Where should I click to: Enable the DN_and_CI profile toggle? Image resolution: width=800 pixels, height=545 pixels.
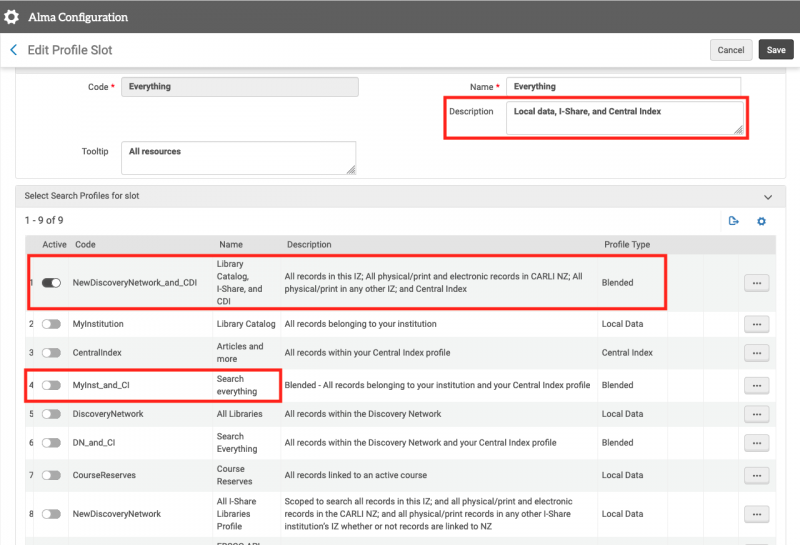coord(51,443)
